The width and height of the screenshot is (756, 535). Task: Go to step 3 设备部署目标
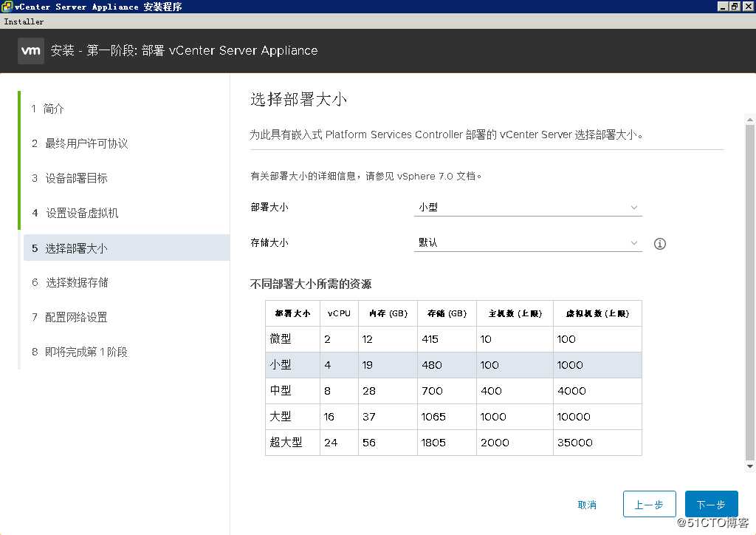coord(69,178)
